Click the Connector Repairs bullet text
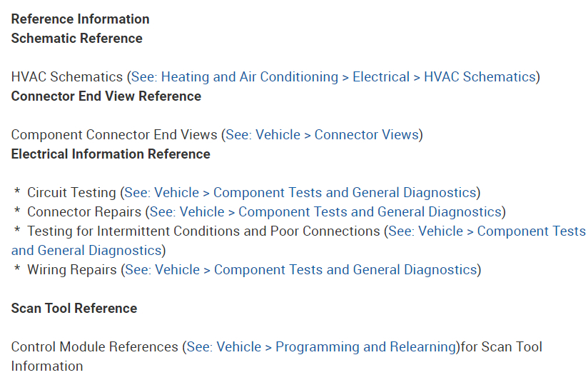 pyautogui.click(x=83, y=211)
